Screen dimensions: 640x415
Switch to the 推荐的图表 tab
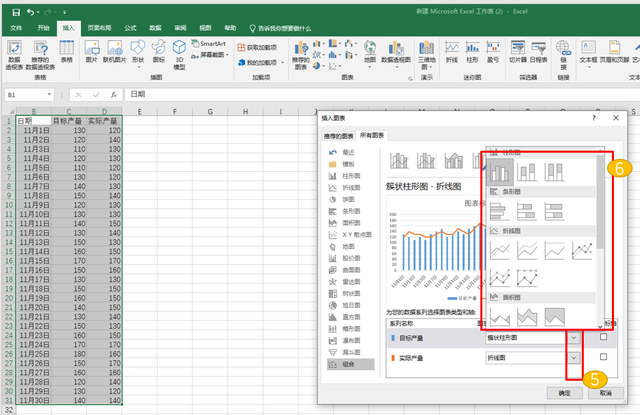click(x=338, y=135)
